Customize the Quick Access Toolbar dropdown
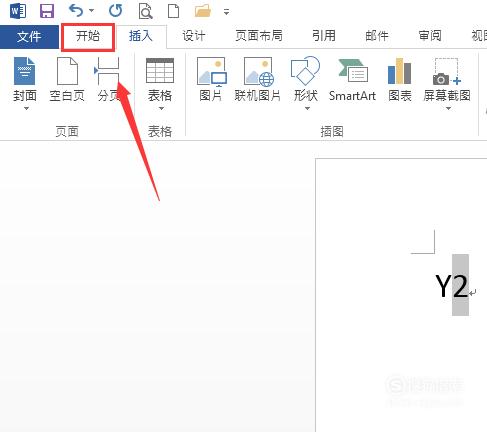This screenshot has height=432, width=487. (x=226, y=12)
